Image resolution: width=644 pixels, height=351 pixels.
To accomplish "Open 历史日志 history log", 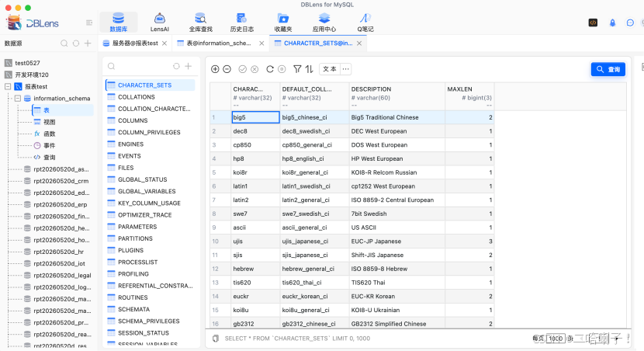I will click(x=241, y=23).
